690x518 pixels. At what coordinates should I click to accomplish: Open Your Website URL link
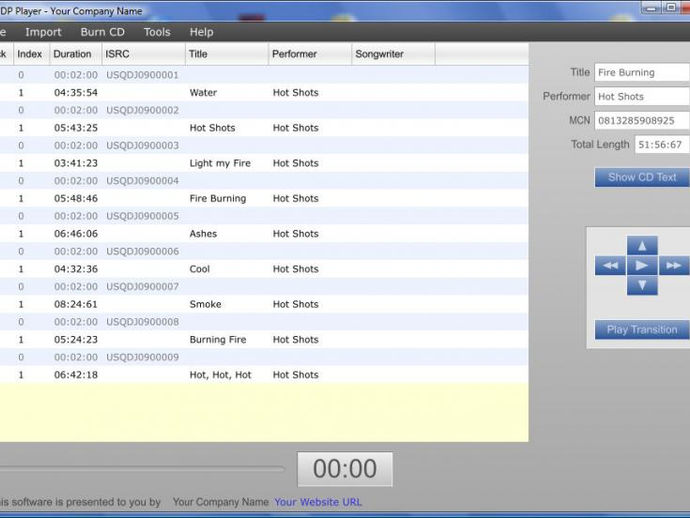pyautogui.click(x=318, y=502)
